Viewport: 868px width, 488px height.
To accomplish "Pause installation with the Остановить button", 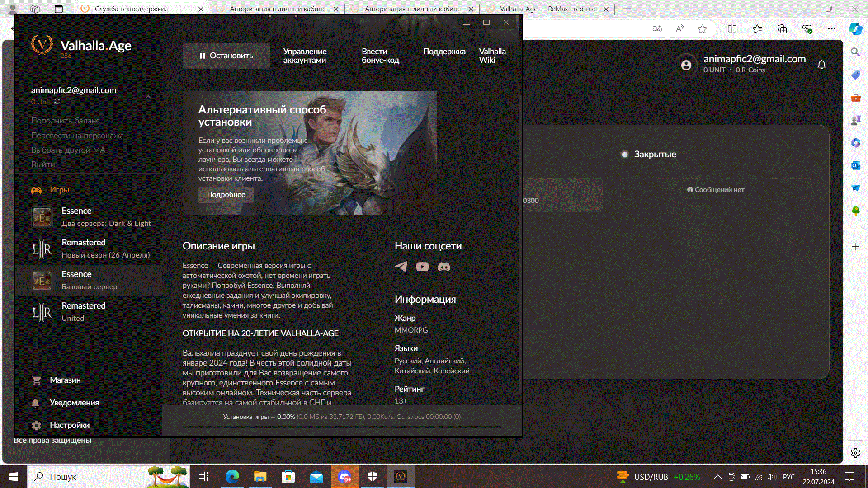I will pos(226,56).
